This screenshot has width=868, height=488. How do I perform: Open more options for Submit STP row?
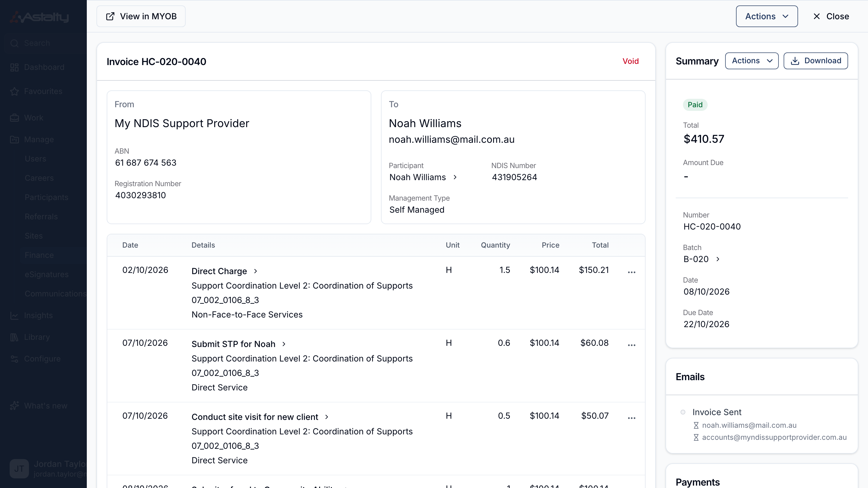click(631, 345)
